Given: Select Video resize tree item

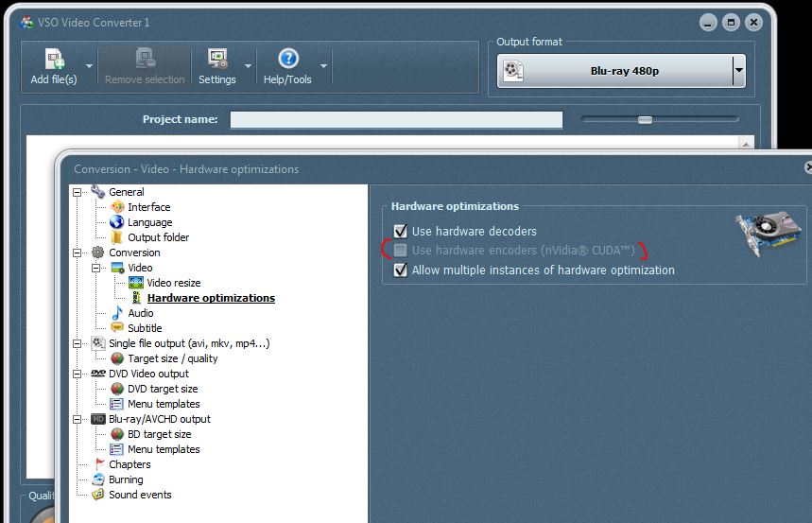Looking at the screenshot, I should pos(174,283).
